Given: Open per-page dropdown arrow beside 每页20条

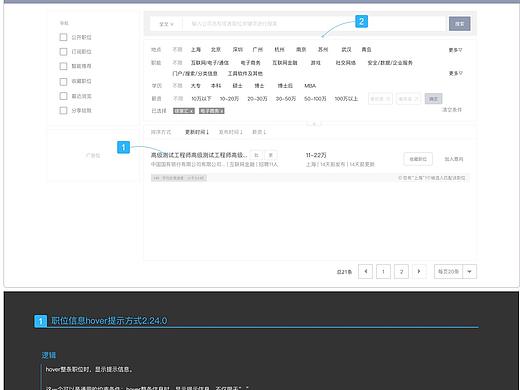Looking at the screenshot, I should pos(469,271).
